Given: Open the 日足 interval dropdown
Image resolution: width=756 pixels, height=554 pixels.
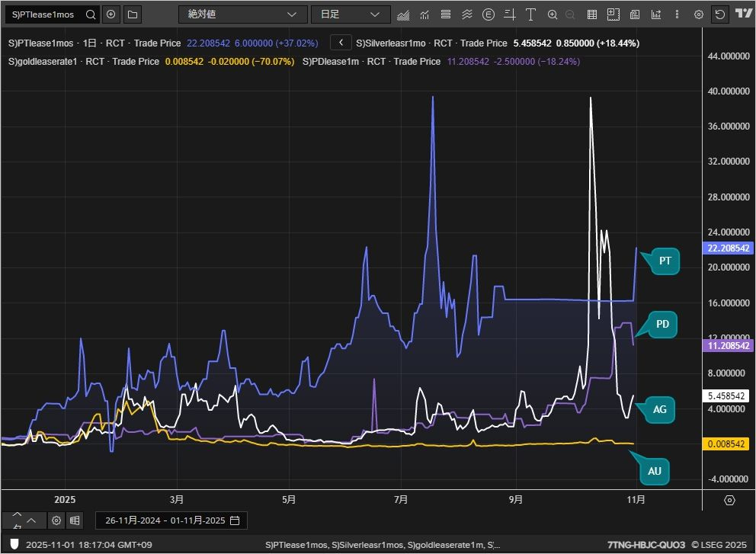Looking at the screenshot, I should 351,14.
